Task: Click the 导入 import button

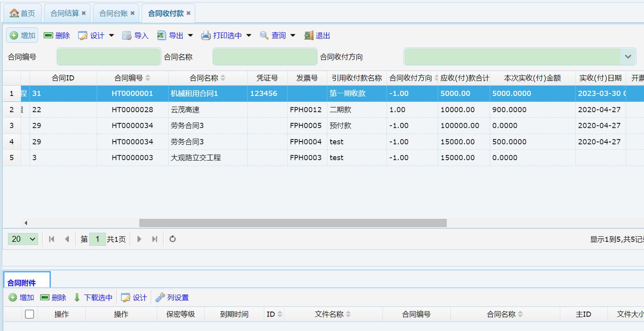Action: coord(135,36)
